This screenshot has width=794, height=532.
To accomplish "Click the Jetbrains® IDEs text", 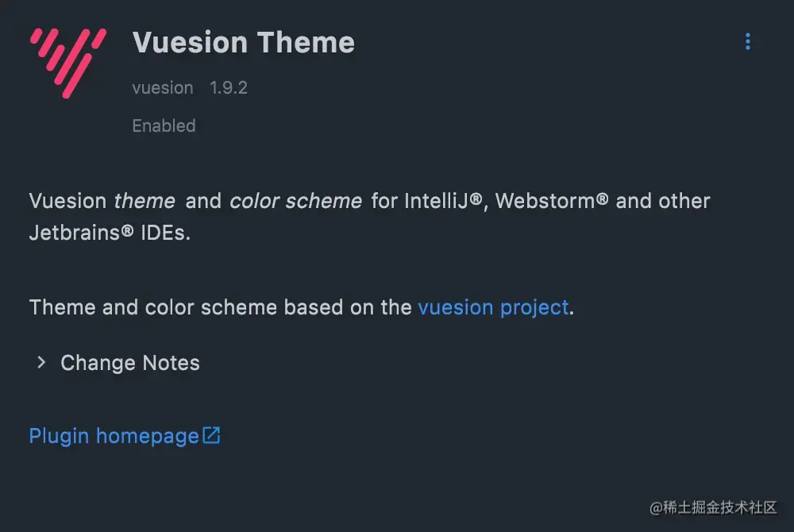I will tap(110, 233).
